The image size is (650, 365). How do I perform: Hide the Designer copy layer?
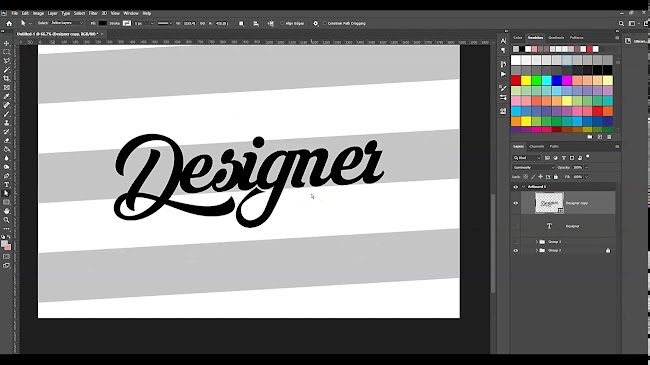[x=516, y=203]
